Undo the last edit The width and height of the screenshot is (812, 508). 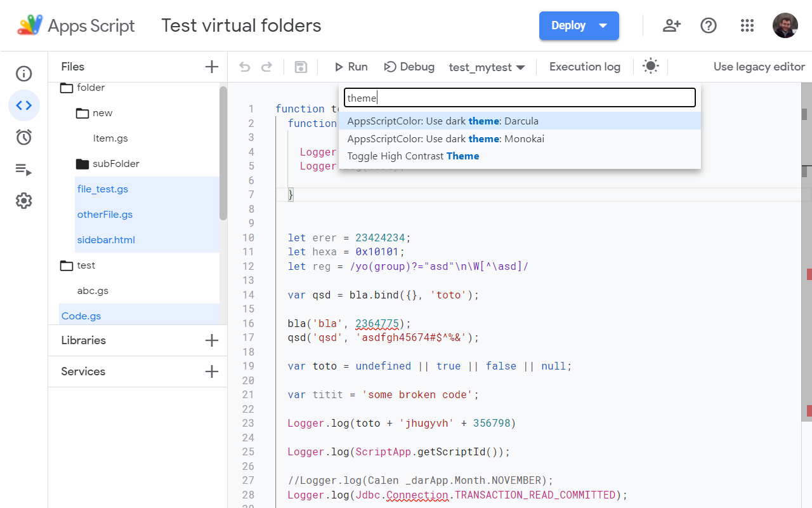[245, 66]
